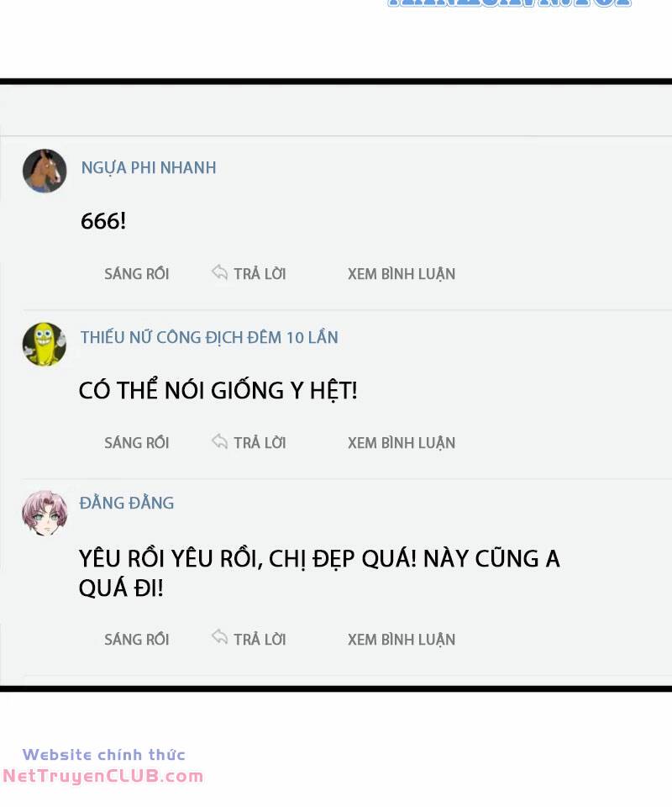
Task: Click the horse avatar of Ngựa Phi Nhanh
Action: coord(45,171)
